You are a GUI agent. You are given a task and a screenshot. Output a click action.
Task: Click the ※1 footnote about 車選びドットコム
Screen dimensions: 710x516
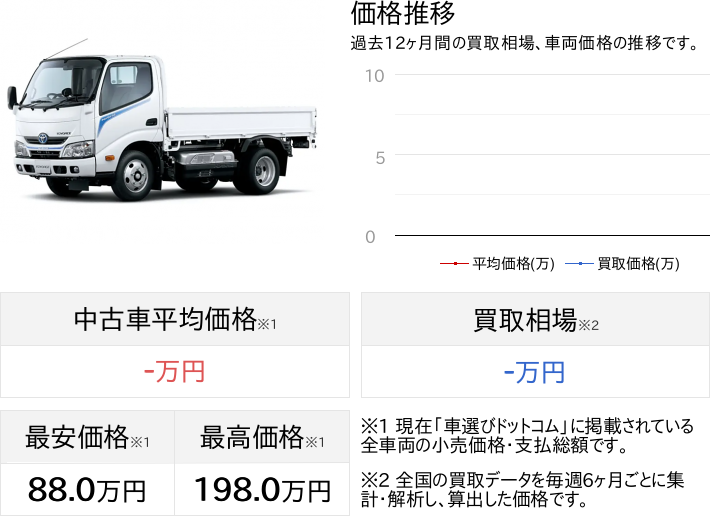pyautogui.click(x=527, y=436)
